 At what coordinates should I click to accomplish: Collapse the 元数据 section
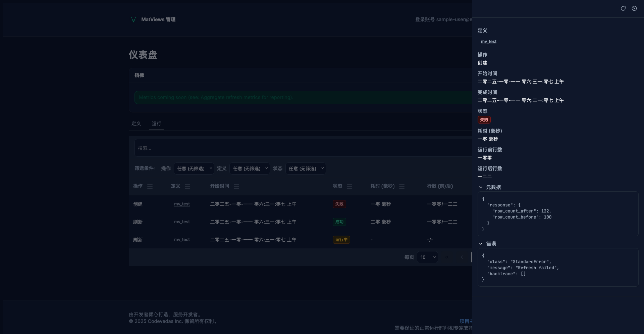[x=481, y=187]
